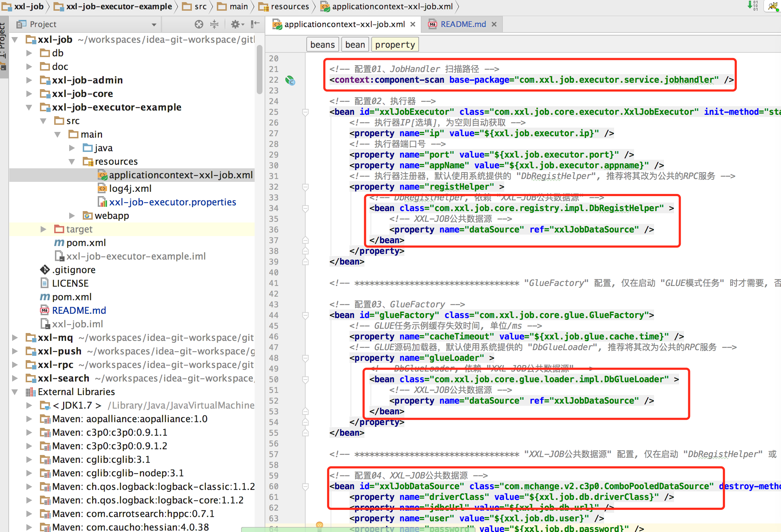Image resolution: width=781 pixels, height=532 pixels.
Task: Click the README.md markdown file icon in tree
Action: (x=45, y=311)
